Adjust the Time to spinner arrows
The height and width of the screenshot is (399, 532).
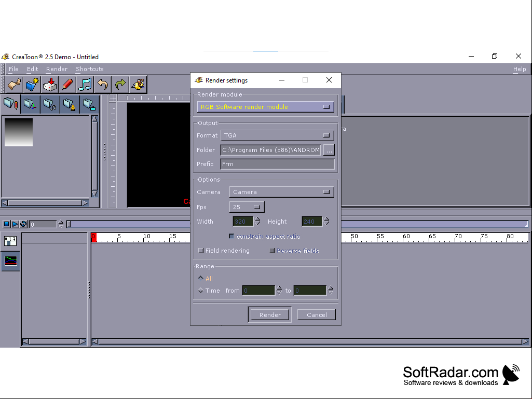point(330,290)
